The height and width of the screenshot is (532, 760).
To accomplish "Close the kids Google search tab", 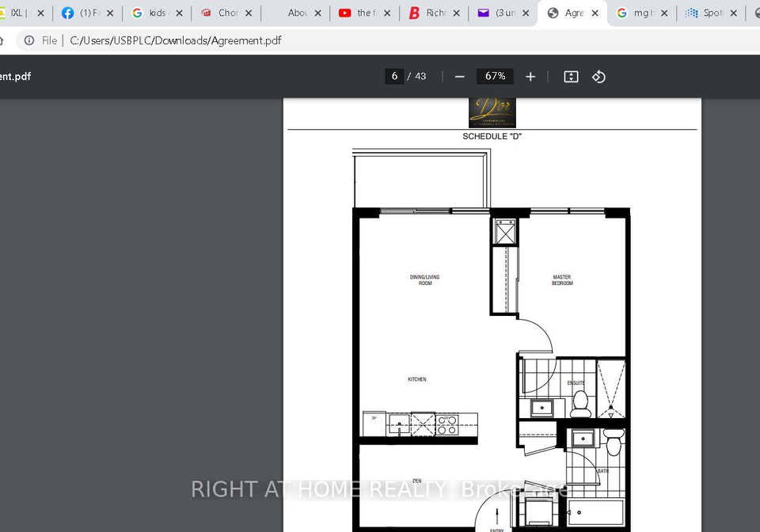I will pos(180,13).
